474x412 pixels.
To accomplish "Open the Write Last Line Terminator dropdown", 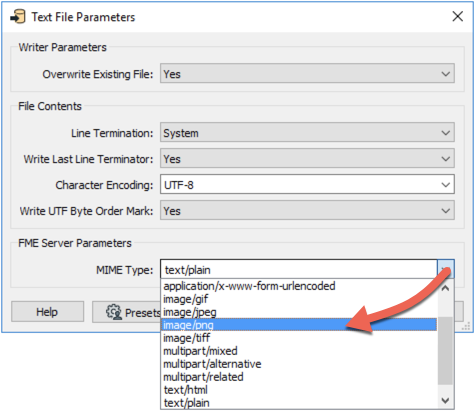I will click(x=307, y=159).
